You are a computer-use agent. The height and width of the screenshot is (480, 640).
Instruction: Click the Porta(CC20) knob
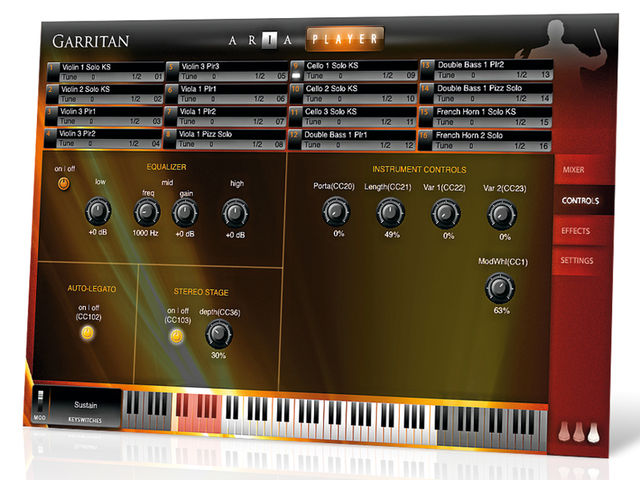pos(336,212)
